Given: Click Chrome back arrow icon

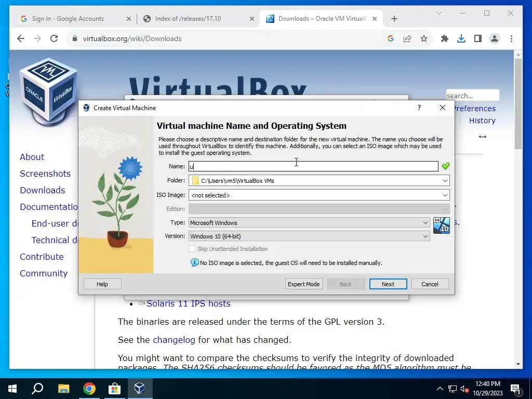Looking at the screenshot, I should 21,38.
